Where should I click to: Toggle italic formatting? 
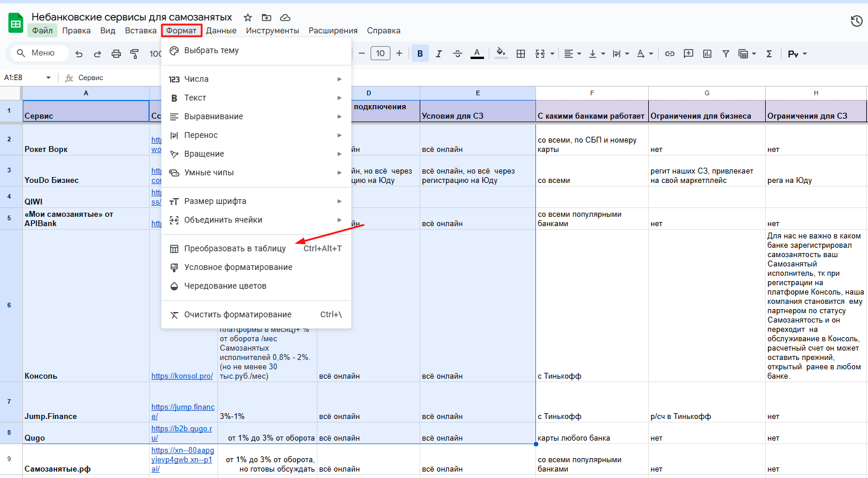coord(438,54)
